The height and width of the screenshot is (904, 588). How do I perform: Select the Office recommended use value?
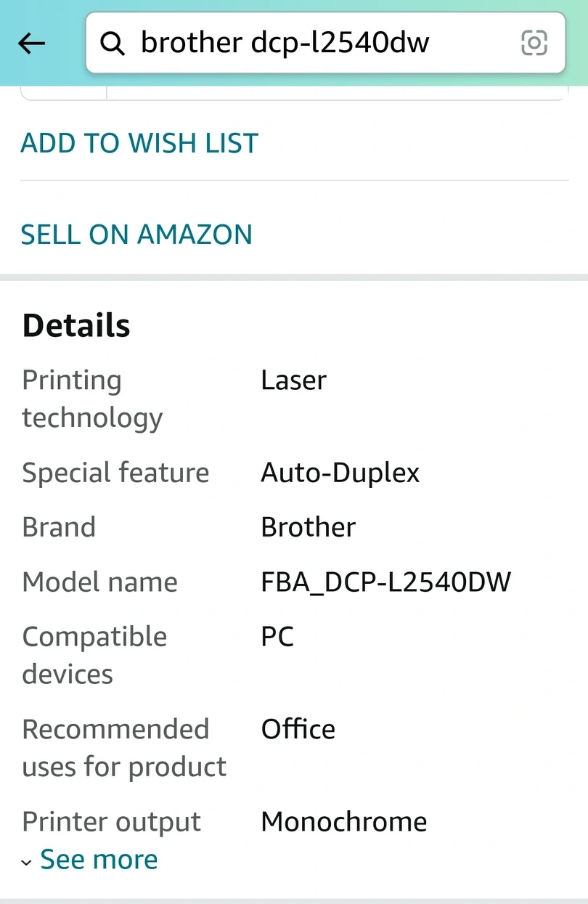[298, 729]
